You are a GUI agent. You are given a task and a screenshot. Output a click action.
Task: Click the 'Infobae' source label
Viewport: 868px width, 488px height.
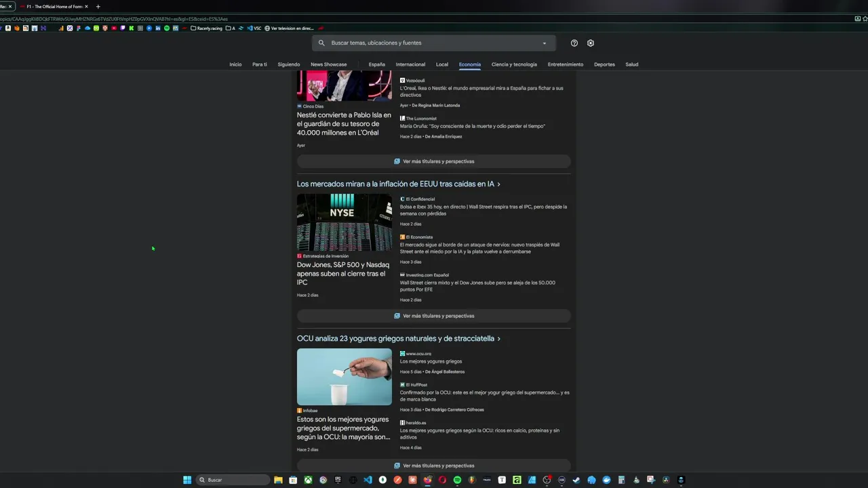(310, 411)
